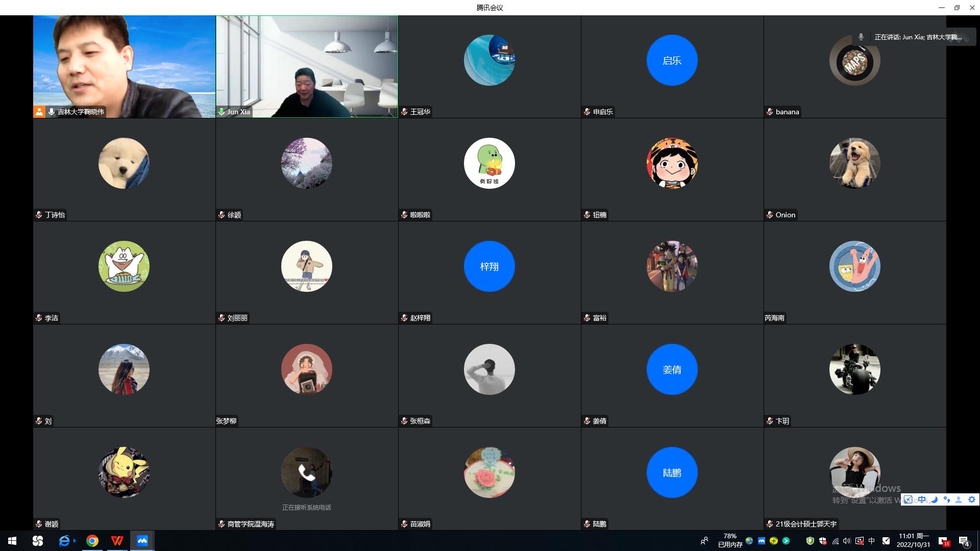Open WPS Office from the taskbar
This screenshot has height=551, width=980.
117,541
